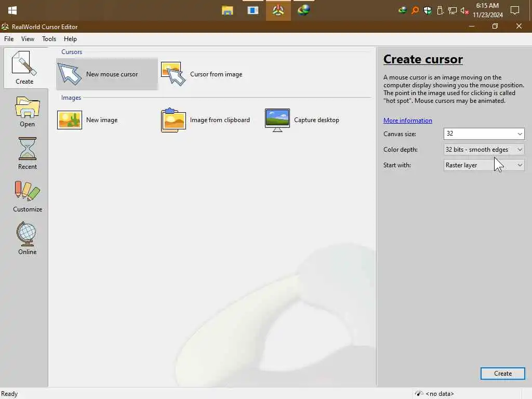Click the app logo in title bar
This screenshot has height=399, width=532.
5,26
